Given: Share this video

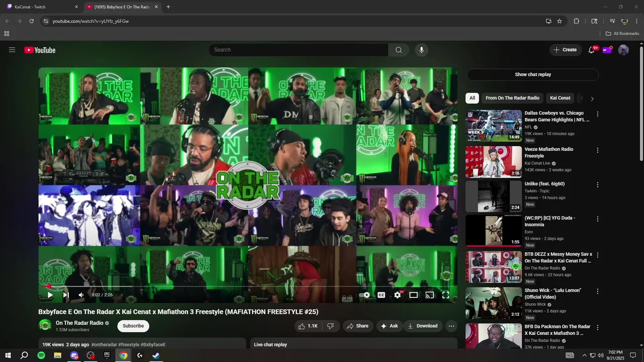Looking at the screenshot, I should (358, 326).
